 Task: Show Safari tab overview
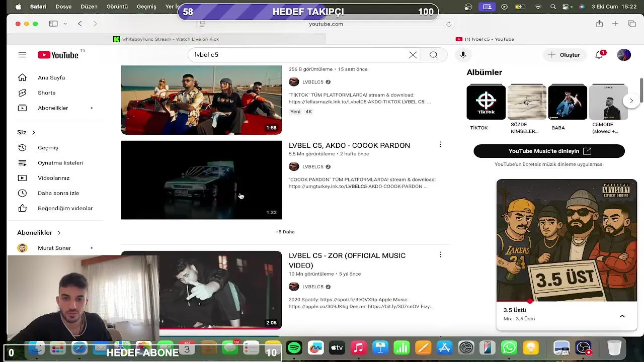(631, 24)
